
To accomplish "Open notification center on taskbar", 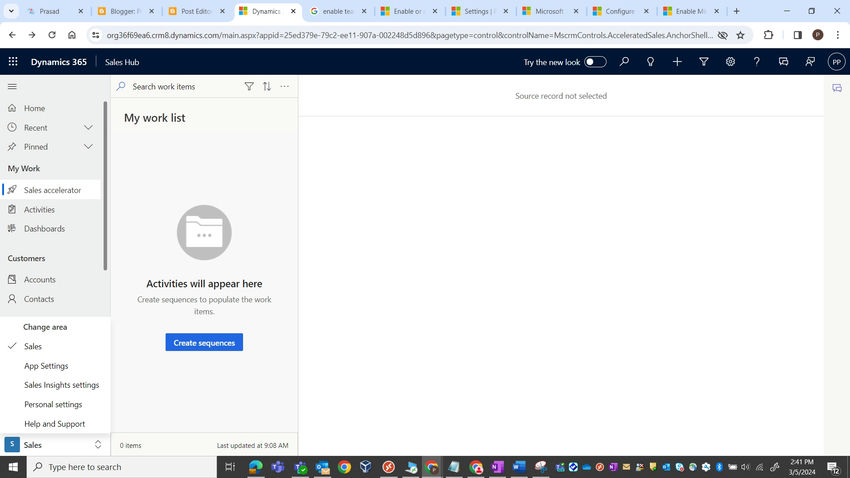I will 833,467.
